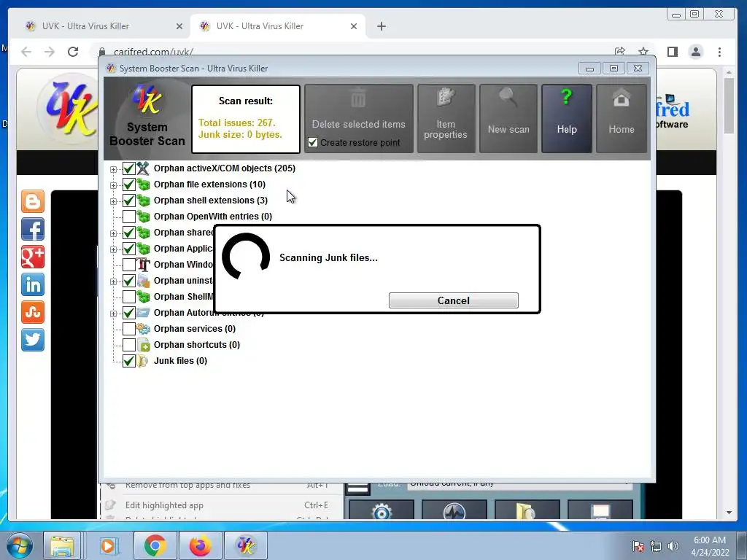The height and width of the screenshot is (560, 747).
Task: Click the Google Plus share icon
Action: (32, 257)
